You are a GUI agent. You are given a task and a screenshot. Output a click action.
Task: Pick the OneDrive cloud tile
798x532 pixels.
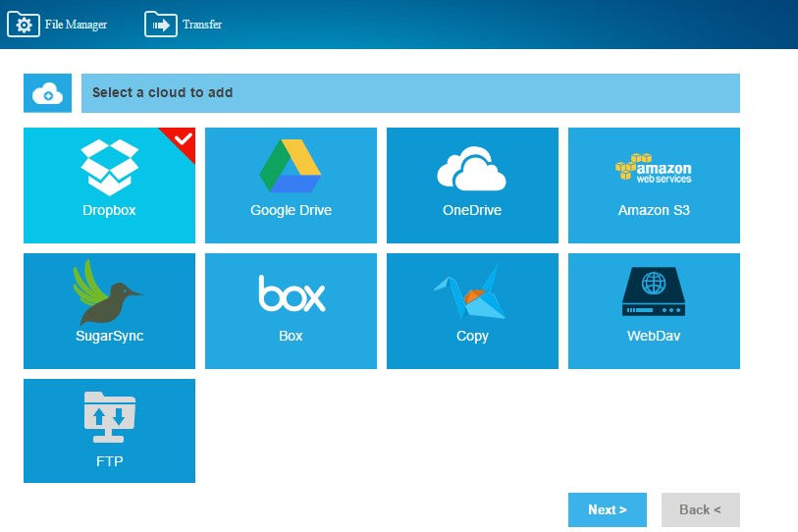point(472,186)
